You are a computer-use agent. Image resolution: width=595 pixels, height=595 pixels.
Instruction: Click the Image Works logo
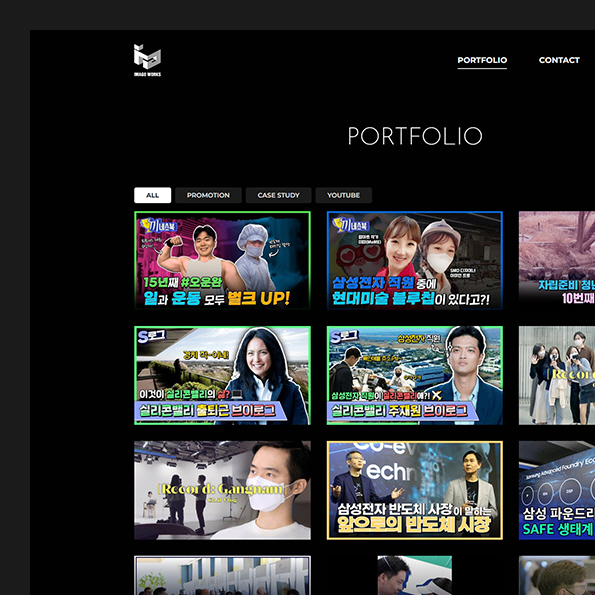pyautogui.click(x=147, y=60)
